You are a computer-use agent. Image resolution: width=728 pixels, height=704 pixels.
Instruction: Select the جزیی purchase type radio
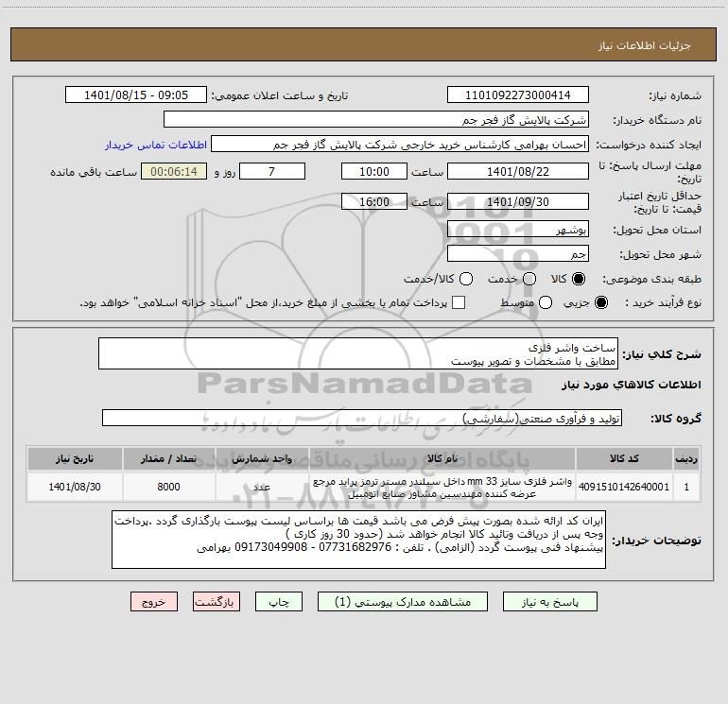tap(600, 302)
